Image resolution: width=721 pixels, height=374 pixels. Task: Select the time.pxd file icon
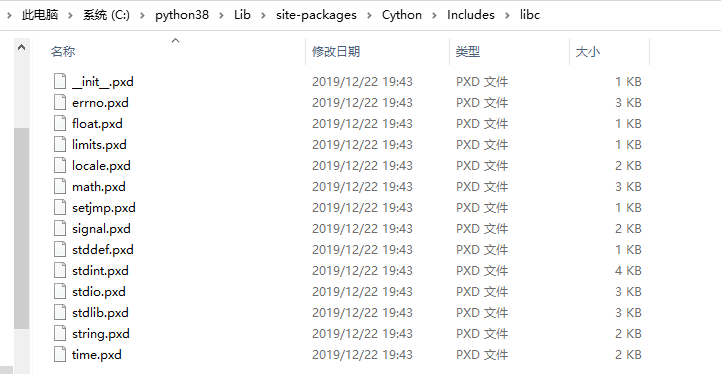click(60, 355)
